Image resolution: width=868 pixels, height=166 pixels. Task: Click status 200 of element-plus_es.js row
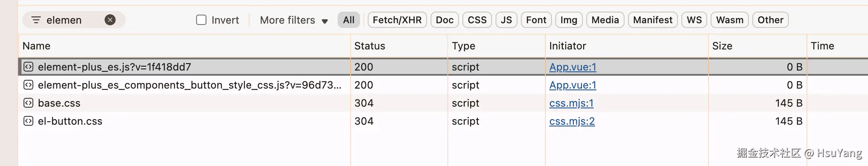tap(363, 67)
